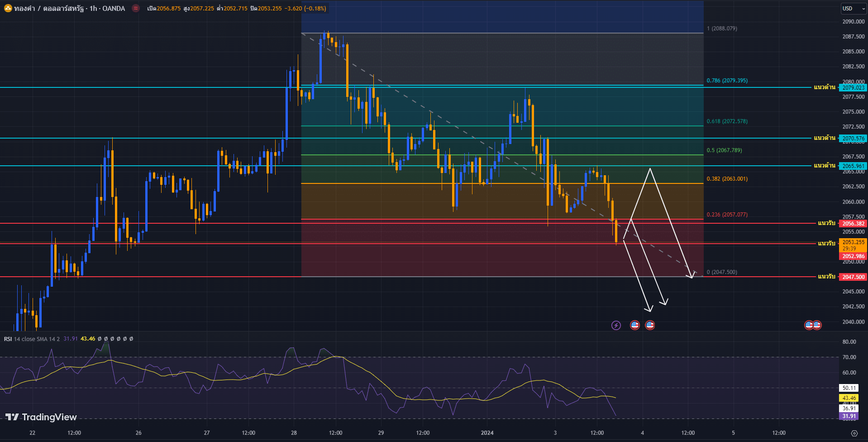The image size is (868, 442).
Task: Click the Fibonacci 1 (2088.079) level label
Action: (x=722, y=29)
